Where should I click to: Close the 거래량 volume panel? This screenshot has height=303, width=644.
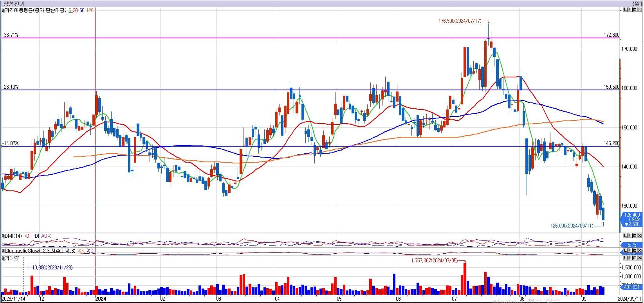click(640, 258)
